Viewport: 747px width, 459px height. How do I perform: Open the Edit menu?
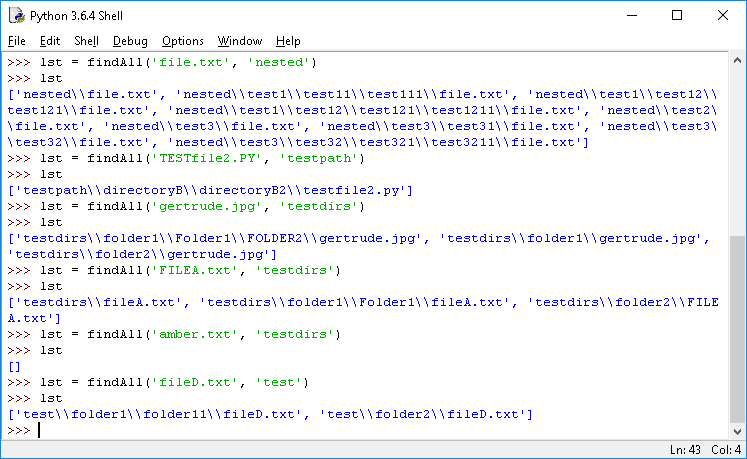50,41
